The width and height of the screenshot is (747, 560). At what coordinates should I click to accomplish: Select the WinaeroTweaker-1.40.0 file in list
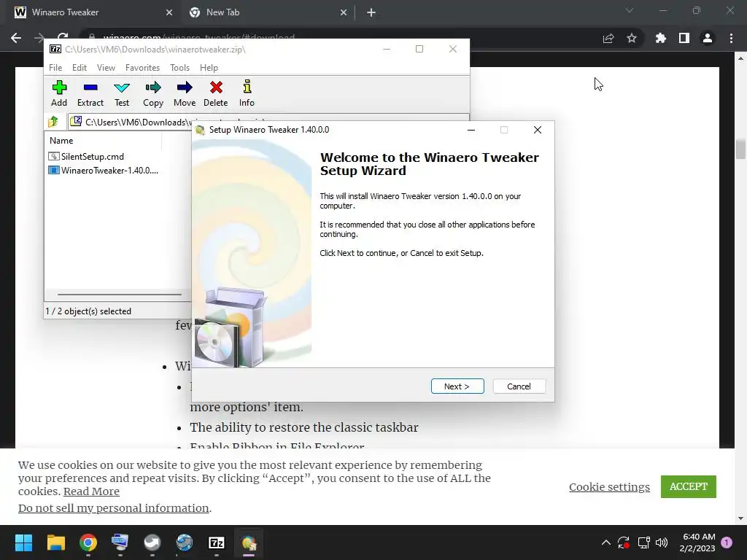[x=103, y=170]
